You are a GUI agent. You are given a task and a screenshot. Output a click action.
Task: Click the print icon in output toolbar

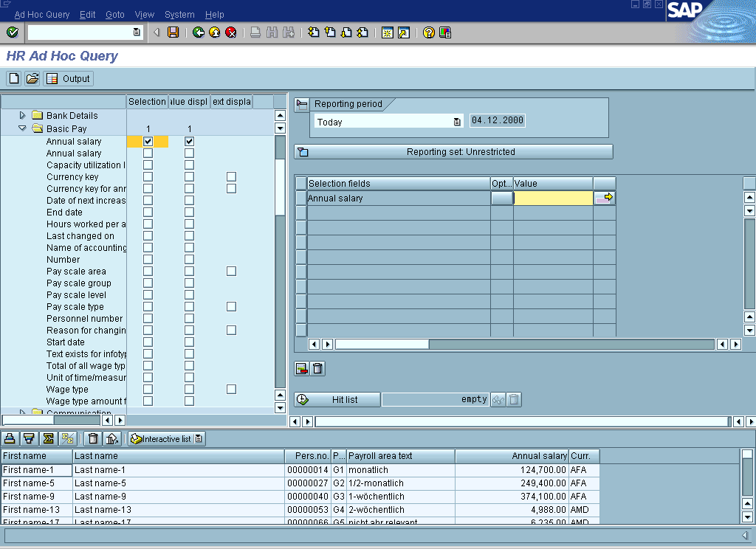(x=10, y=438)
